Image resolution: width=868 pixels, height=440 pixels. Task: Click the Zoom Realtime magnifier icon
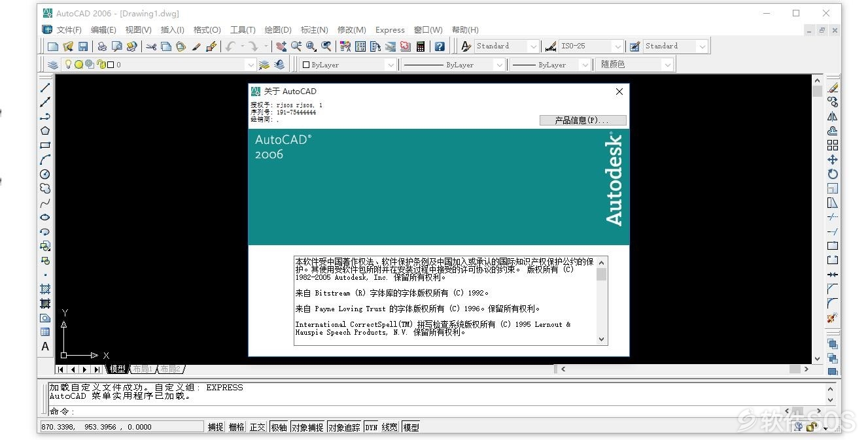[x=296, y=46]
